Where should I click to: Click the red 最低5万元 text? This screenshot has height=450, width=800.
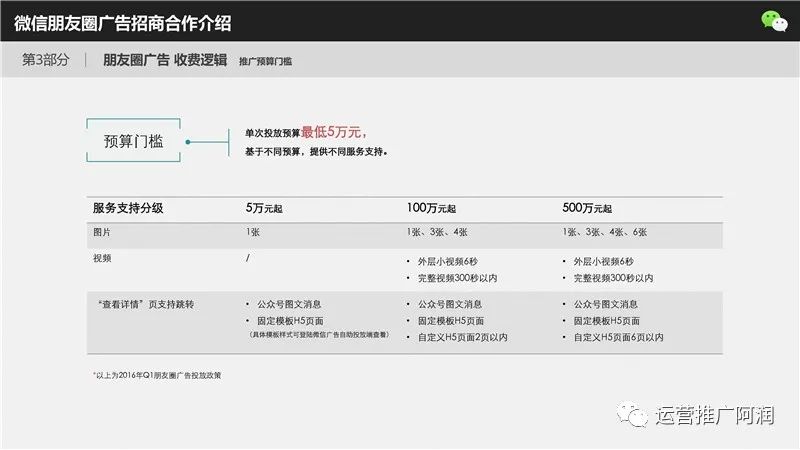tap(333, 132)
